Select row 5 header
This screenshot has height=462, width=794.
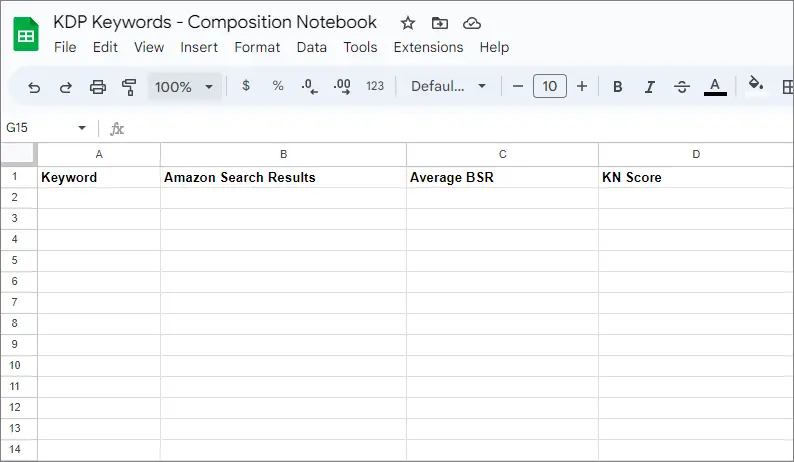point(19,260)
